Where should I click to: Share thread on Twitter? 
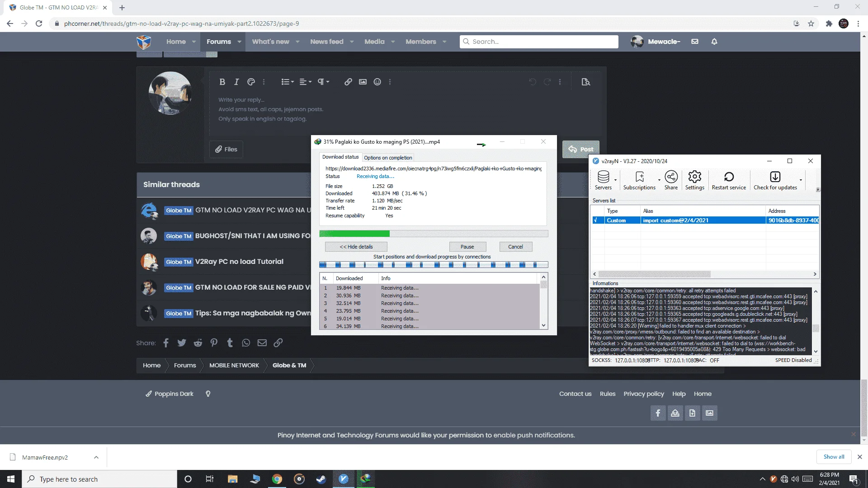182,343
